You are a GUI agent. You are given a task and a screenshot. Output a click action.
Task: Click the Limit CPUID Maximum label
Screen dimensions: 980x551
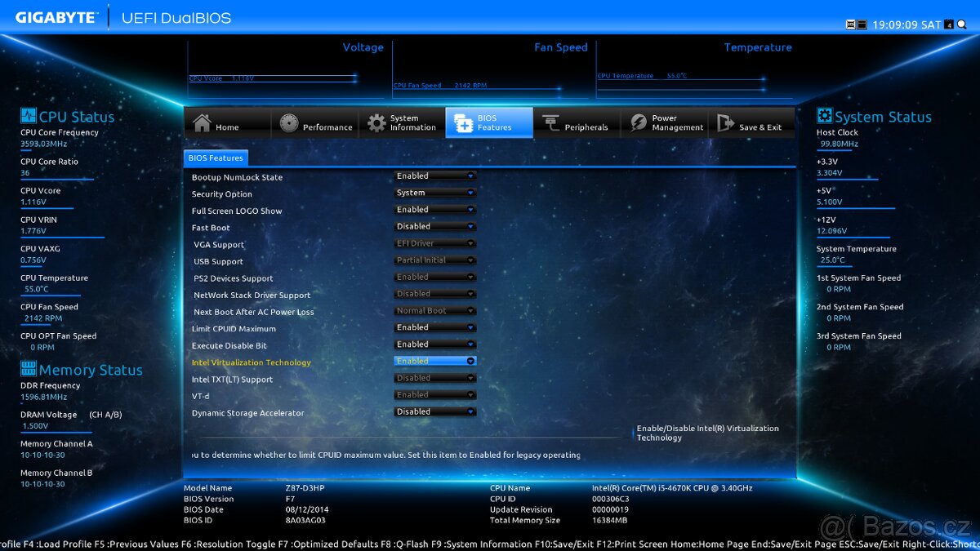point(234,329)
